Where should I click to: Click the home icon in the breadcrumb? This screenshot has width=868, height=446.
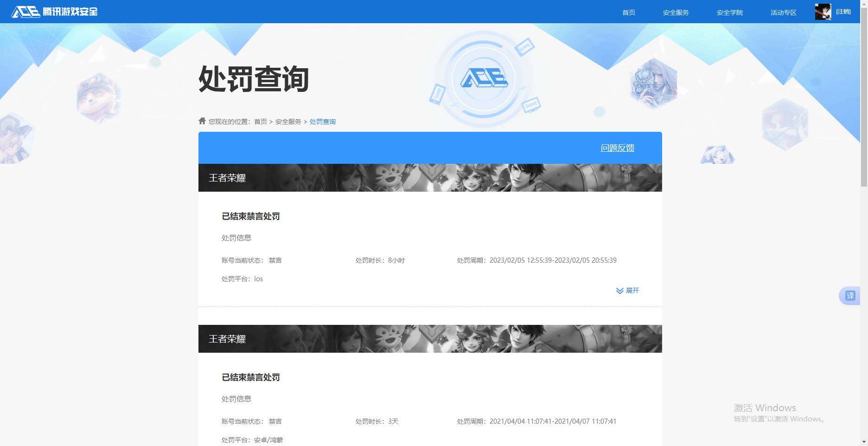click(202, 120)
